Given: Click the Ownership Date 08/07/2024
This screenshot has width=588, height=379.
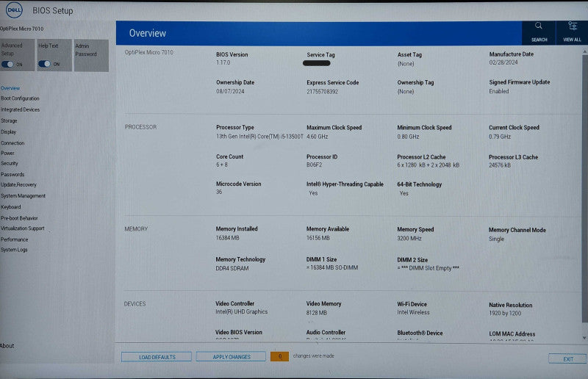Looking at the screenshot, I should 230,92.
